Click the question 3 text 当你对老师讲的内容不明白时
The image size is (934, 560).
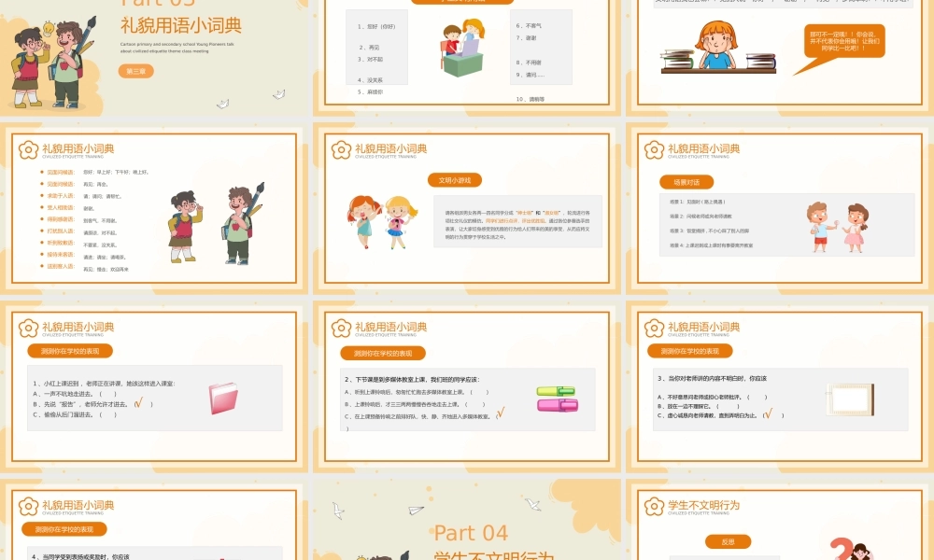point(712,379)
